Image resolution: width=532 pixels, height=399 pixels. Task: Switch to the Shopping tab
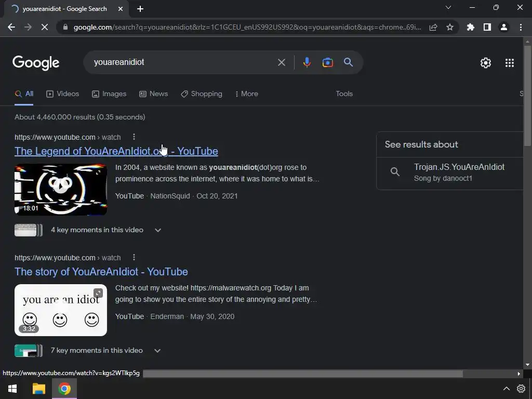coord(202,94)
